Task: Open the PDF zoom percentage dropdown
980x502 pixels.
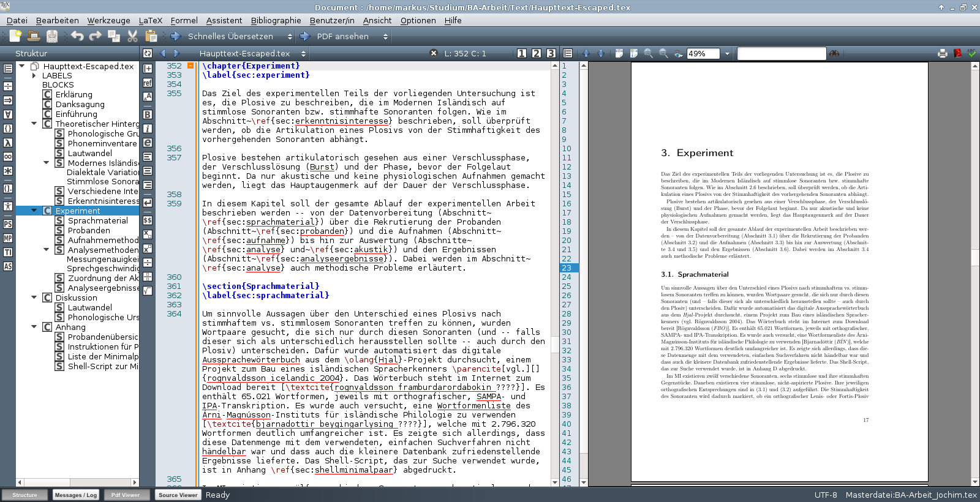Action: click(x=727, y=54)
